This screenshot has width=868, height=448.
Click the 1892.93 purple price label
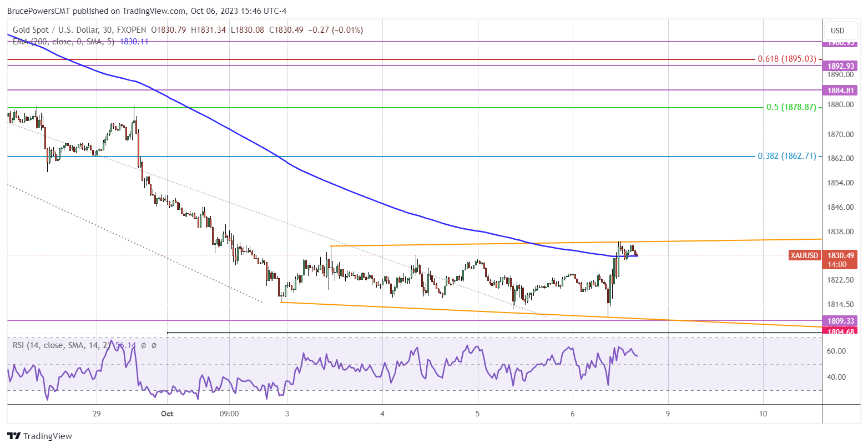[840, 66]
